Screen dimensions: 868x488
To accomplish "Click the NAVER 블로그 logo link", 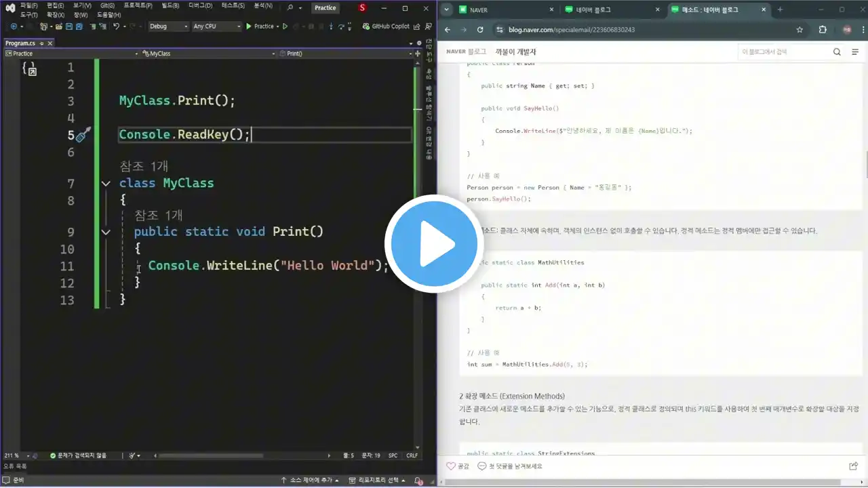I will pyautogui.click(x=466, y=52).
